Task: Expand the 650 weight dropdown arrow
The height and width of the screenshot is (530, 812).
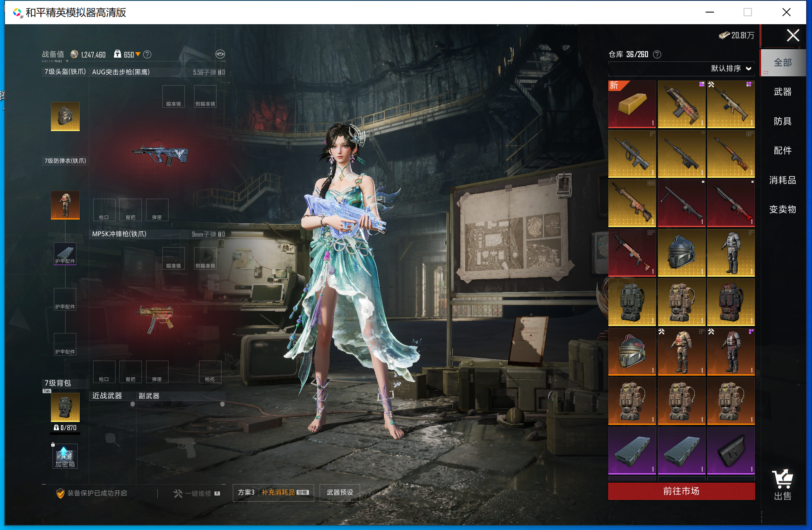Action: pyautogui.click(x=138, y=54)
